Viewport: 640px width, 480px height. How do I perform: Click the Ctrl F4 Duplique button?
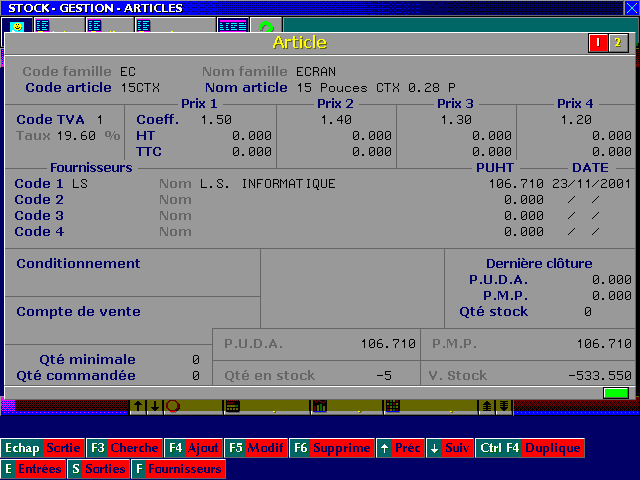(x=530, y=448)
